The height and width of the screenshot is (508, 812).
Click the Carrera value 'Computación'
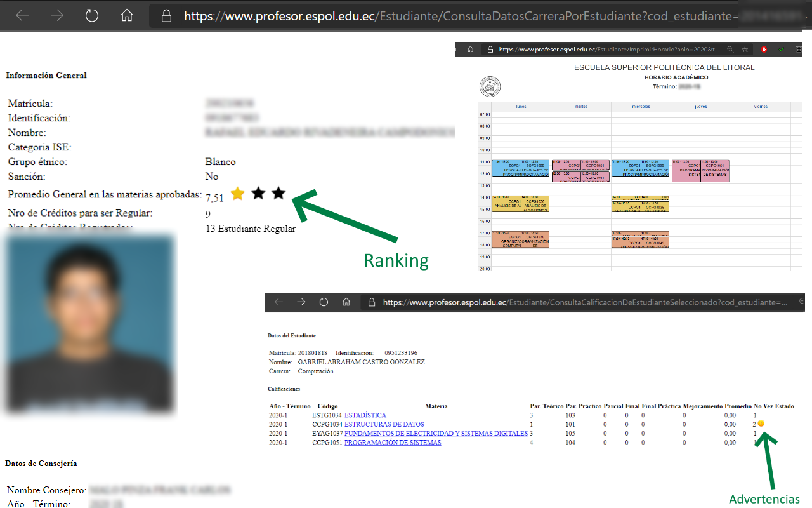316,371
